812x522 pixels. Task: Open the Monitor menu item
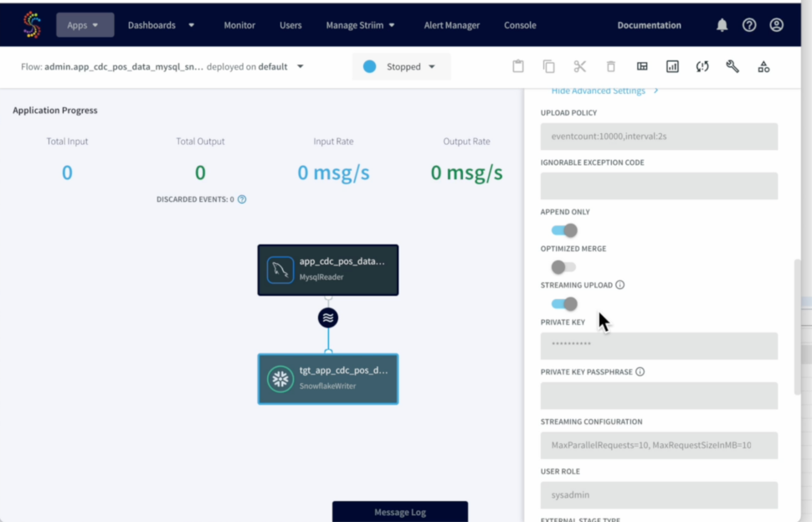(239, 25)
